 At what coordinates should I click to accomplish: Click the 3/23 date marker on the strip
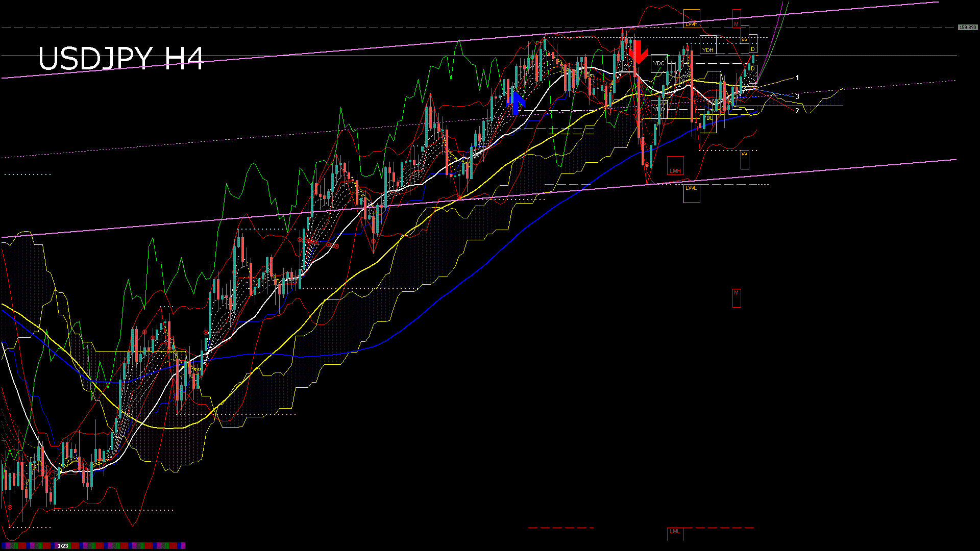point(63,545)
